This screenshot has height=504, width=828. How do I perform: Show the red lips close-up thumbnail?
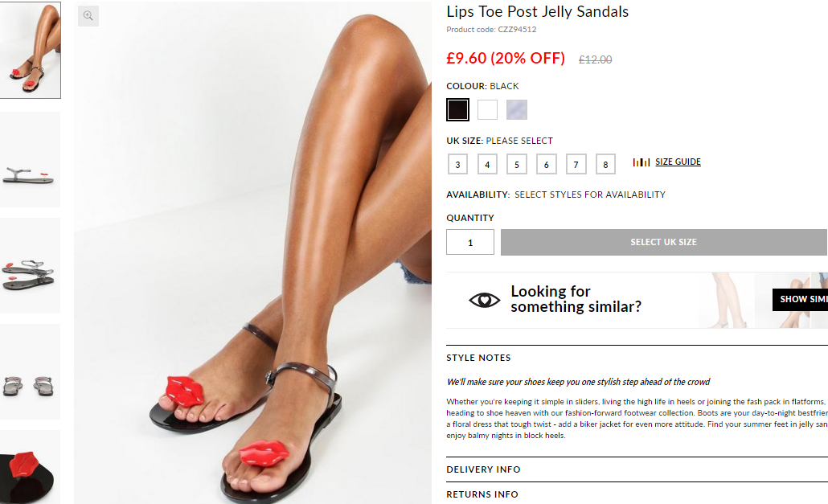(30, 467)
